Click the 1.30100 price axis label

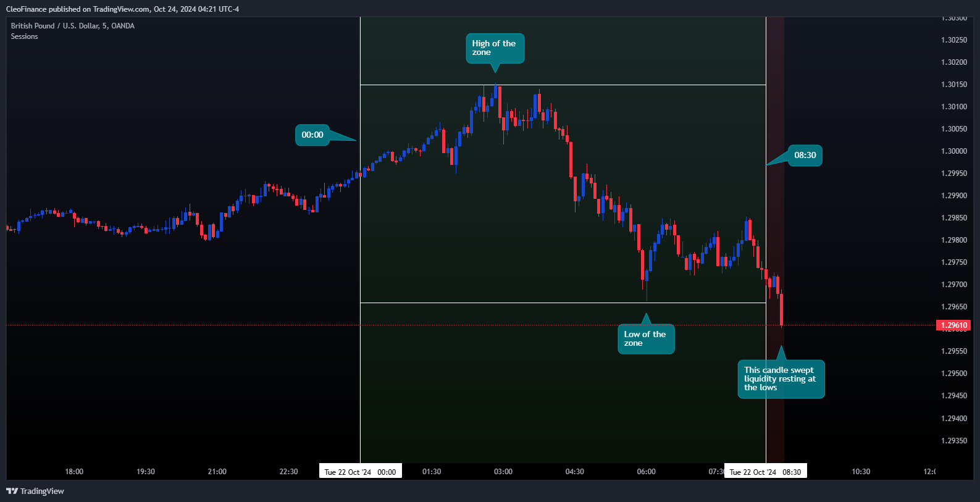(954, 107)
